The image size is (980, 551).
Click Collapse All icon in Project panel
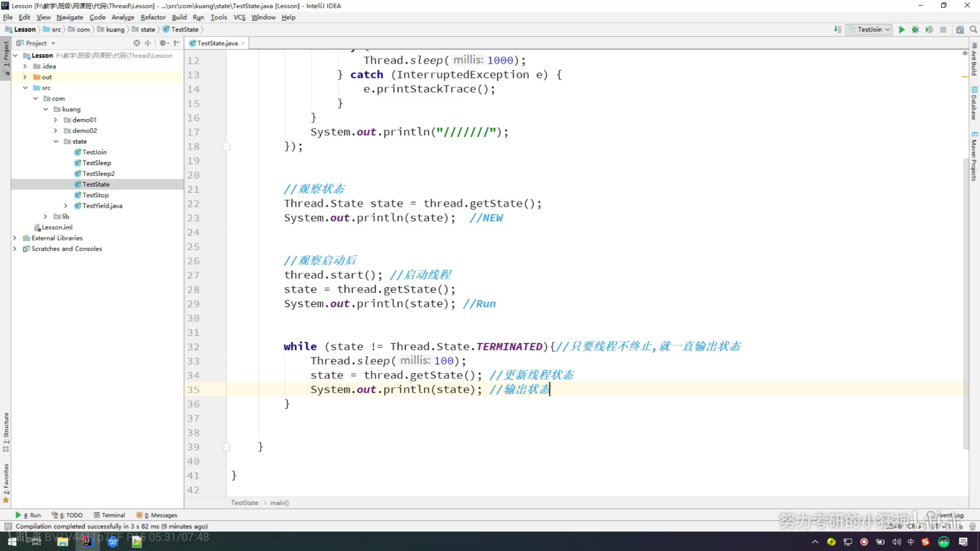pos(148,43)
